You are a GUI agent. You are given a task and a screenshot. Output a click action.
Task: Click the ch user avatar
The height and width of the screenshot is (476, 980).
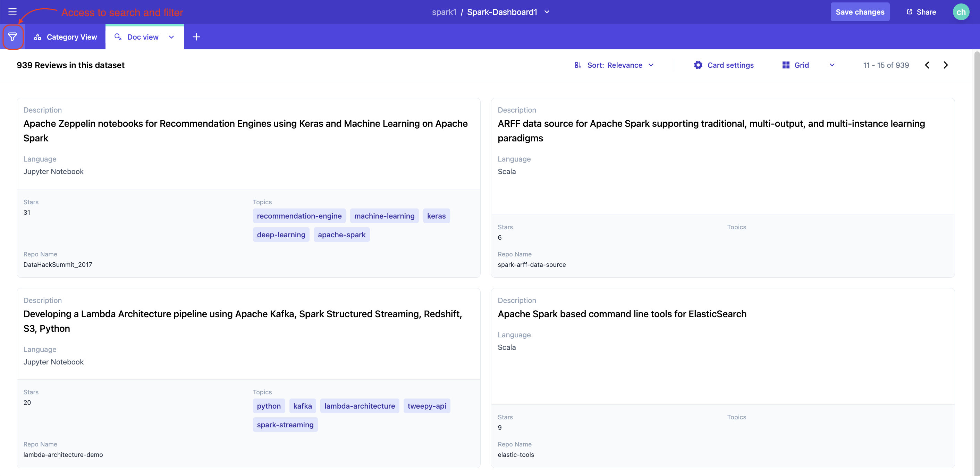tap(961, 12)
